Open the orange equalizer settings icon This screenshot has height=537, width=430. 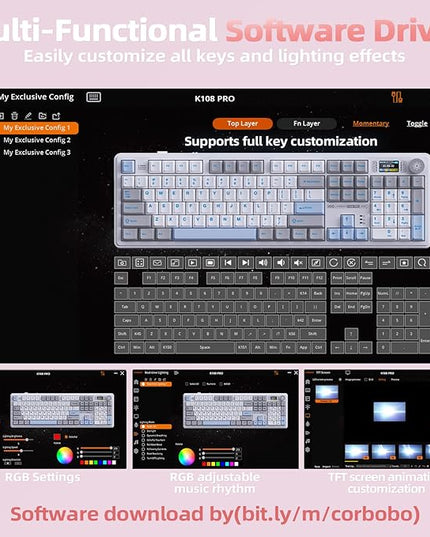click(x=397, y=97)
